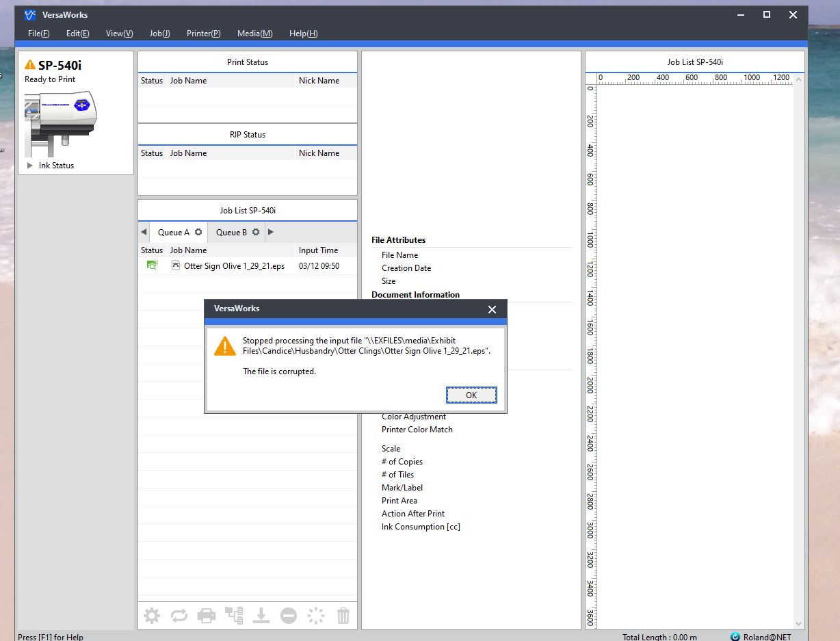Image resolution: width=840 pixels, height=641 pixels.
Task: Click the Scale property label
Action: [x=391, y=449]
